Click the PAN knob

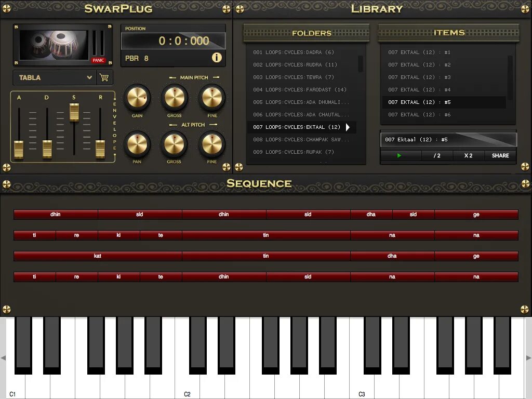click(137, 144)
